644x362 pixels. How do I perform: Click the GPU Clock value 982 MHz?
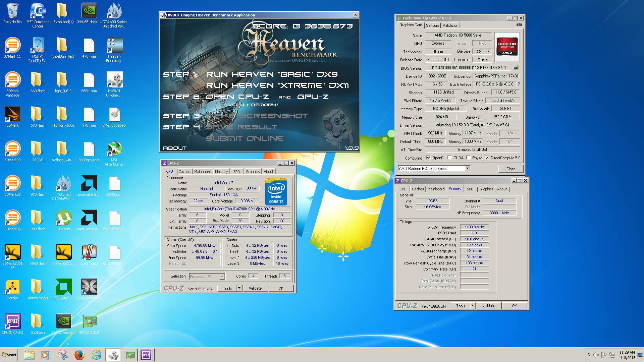435,133
